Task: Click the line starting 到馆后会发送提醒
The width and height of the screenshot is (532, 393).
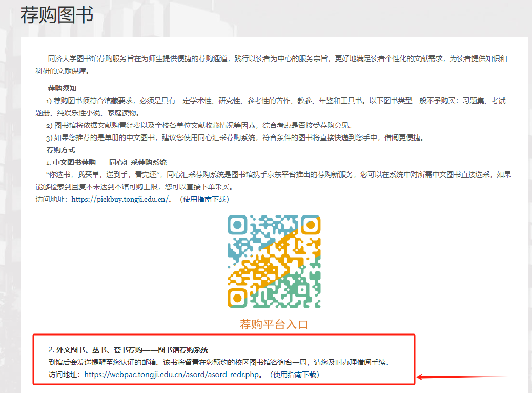Action: click(219, 362)
